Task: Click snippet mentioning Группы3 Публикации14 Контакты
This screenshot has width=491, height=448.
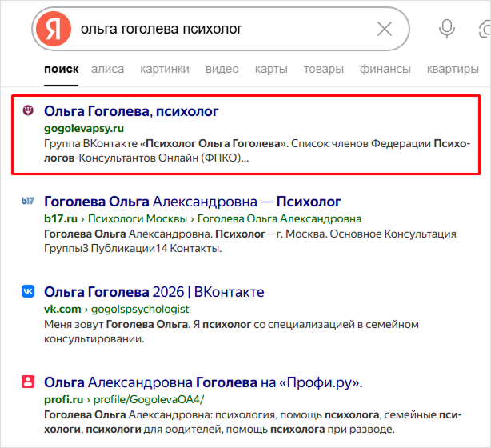Action: 249,242
